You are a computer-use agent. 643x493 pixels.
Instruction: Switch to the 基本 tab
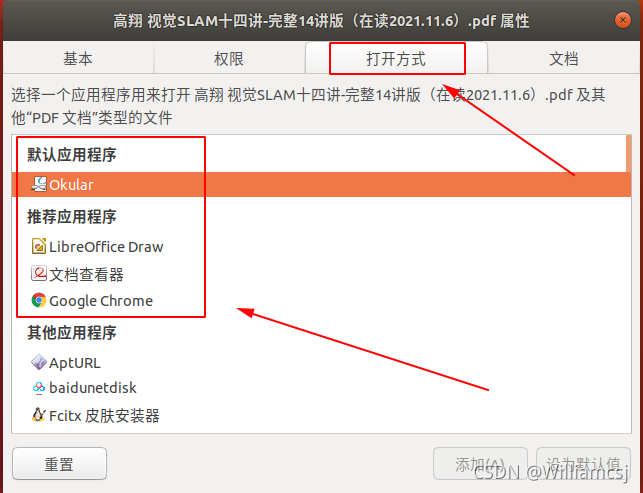[78, 58]
